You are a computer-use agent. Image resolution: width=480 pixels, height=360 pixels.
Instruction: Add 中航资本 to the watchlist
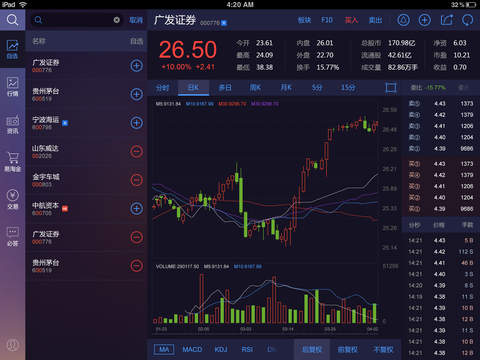coord(136,209)
